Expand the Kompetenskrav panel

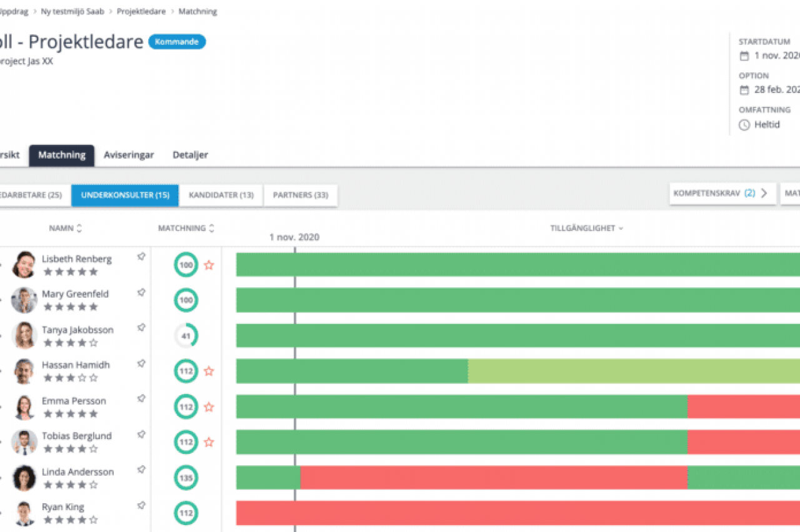click(x=721, y=194)
